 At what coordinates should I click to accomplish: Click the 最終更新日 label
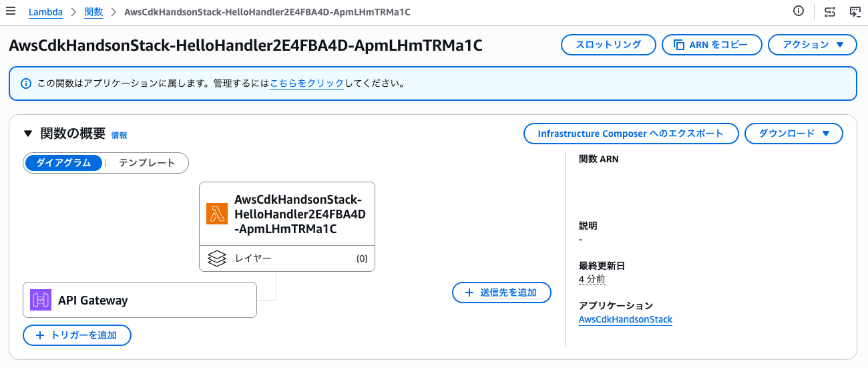[602, 266]
